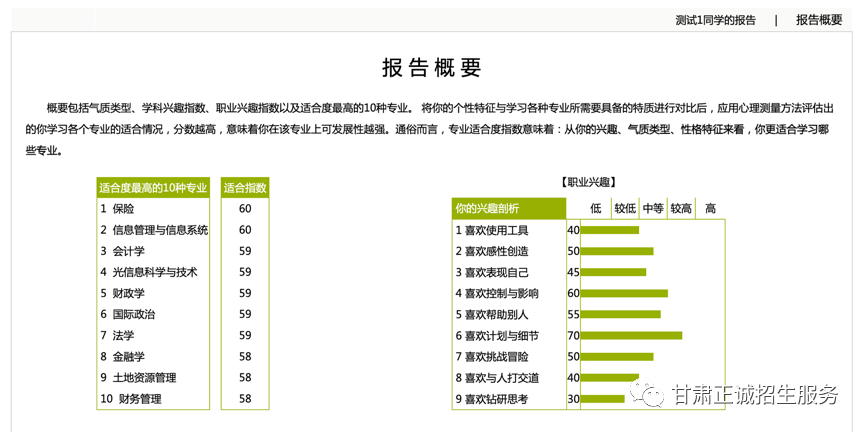Click the green bar for 喜欢计划与细节
The width and height of the screenshot is (866, 432).
[631, 336]
